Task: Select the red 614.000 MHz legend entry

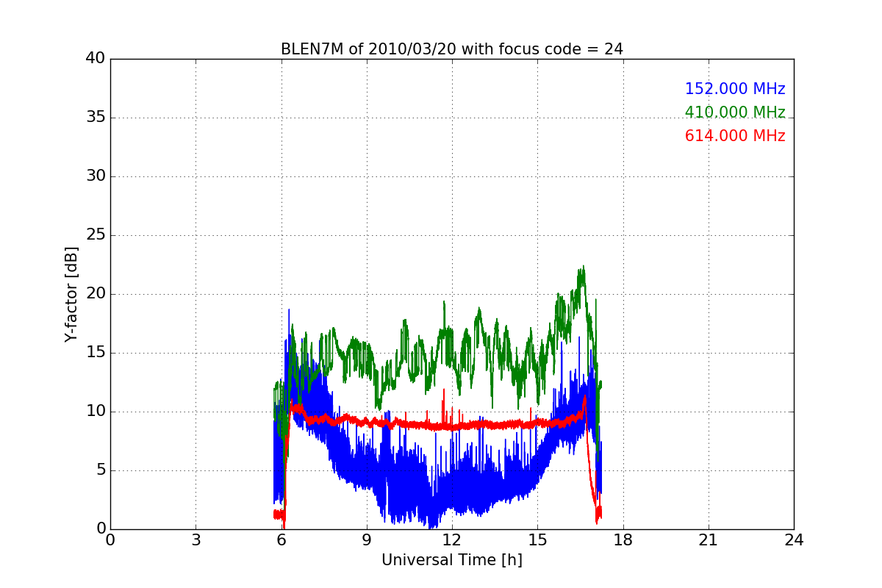Action: tap(735, 136)
